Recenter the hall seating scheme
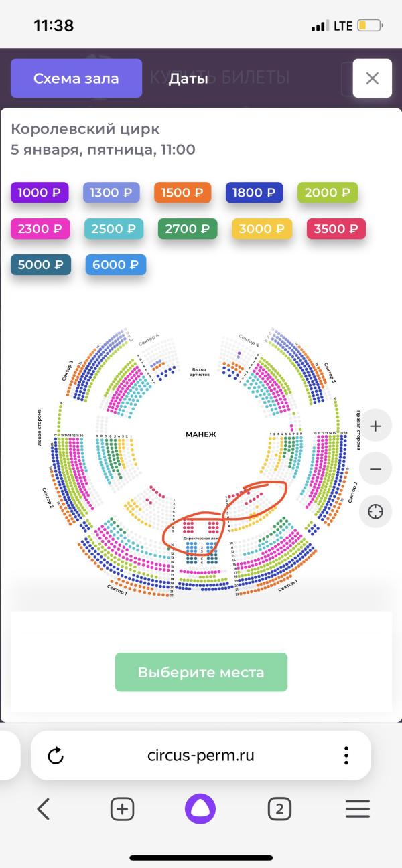 click(x=375, y=513)
